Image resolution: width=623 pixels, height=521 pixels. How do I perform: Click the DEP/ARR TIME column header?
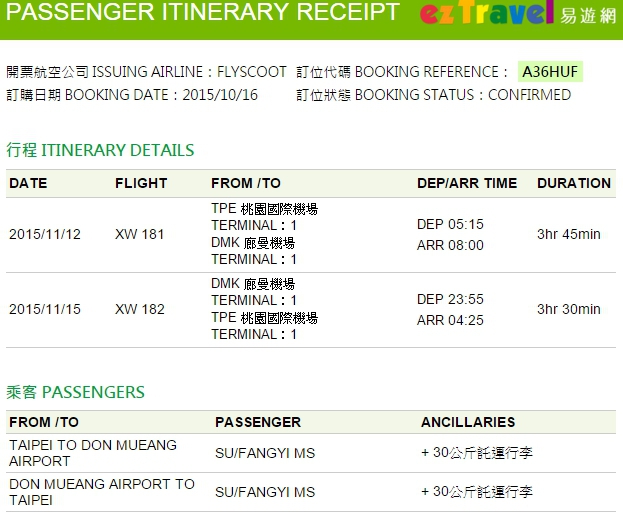pos(467,183)
